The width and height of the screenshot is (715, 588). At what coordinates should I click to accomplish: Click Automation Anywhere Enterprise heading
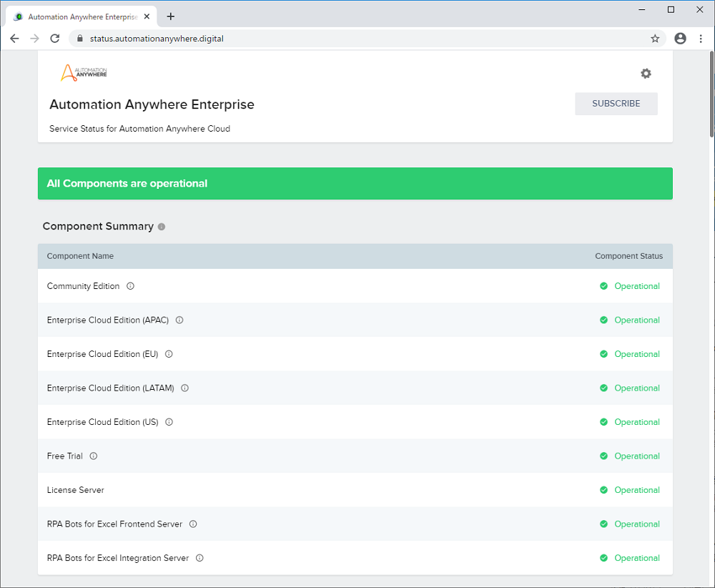(152, 104)
